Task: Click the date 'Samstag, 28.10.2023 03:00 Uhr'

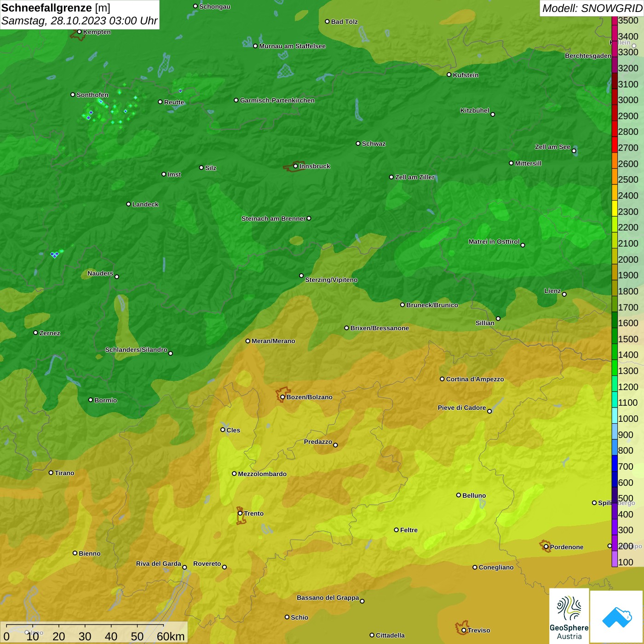Action: [79, 21]
